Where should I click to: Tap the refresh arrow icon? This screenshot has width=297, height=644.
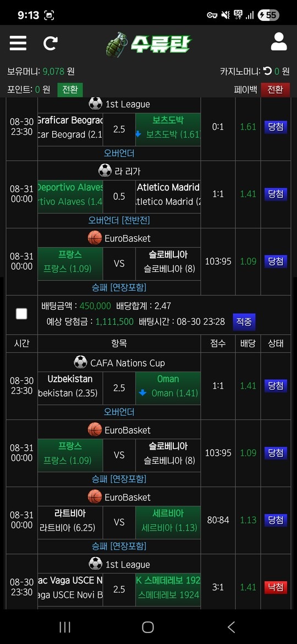point(51,43)
